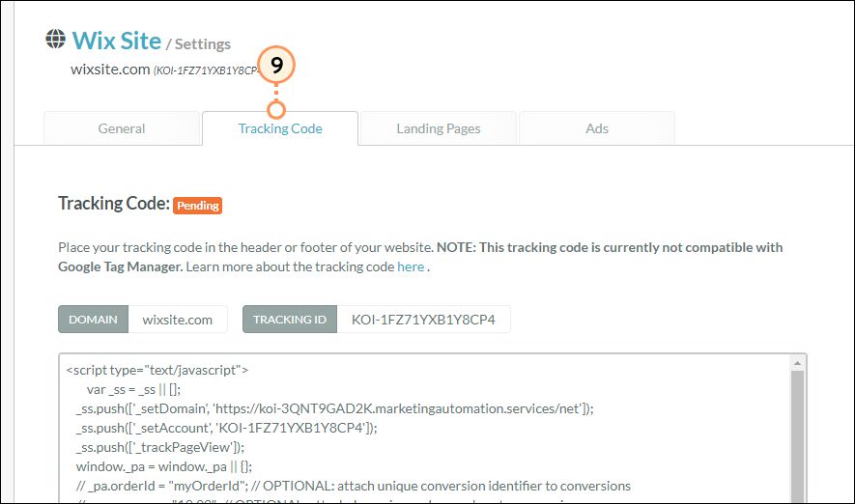
Task: Click the code box scrollbar thumb
Action: 797,437
